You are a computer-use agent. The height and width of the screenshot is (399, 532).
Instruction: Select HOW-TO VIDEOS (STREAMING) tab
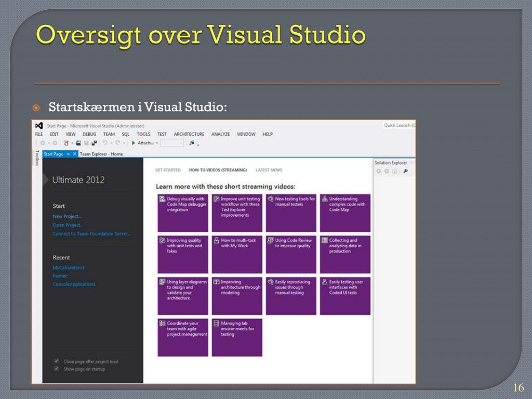(x=218, y=170)
